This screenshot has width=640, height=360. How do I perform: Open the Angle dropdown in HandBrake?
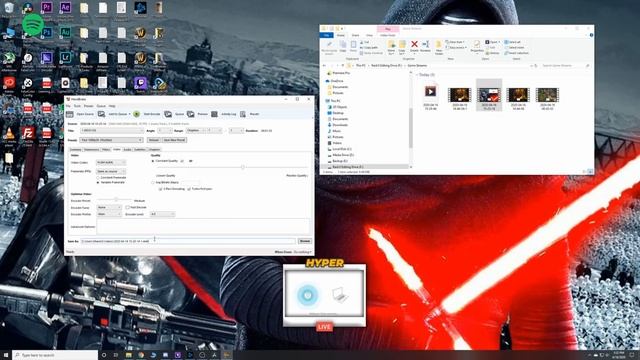pyautogui.click(x=165, y=131)
